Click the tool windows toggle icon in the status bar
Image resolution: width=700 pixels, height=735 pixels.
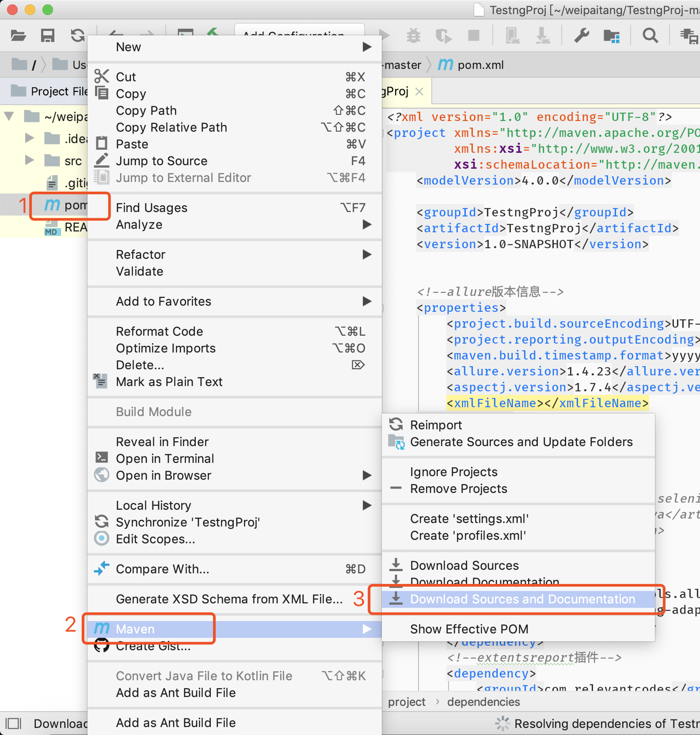(x=13, y=724)
